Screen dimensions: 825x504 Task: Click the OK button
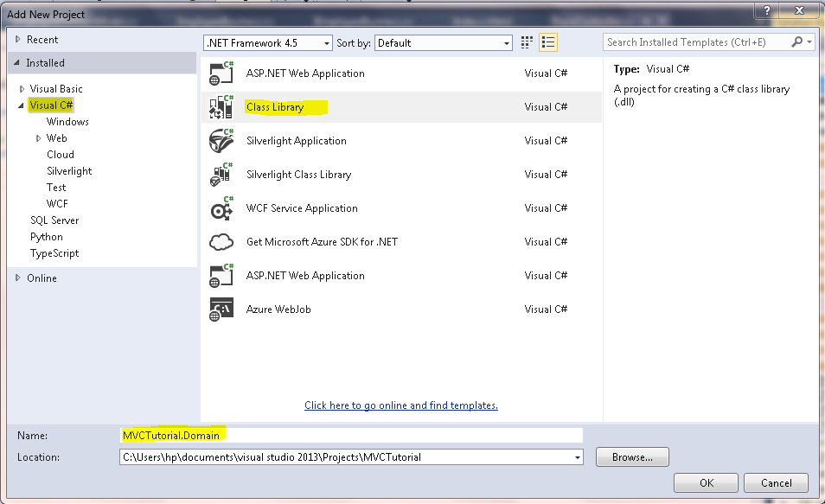point(706,483)
